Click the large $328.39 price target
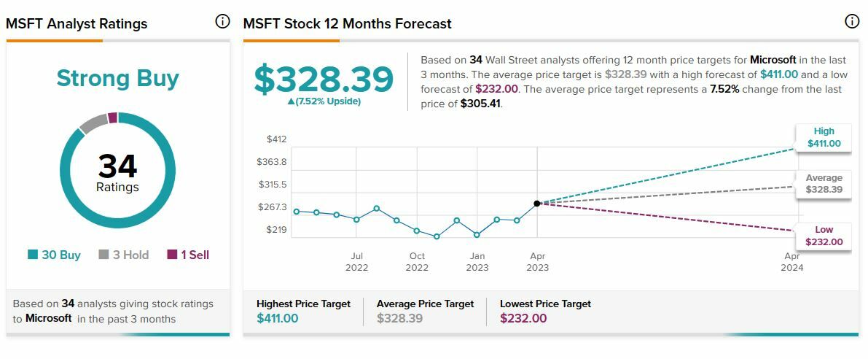Image resolution: width=868 pixels, height=359 pixels. click(x=324, y=80)
